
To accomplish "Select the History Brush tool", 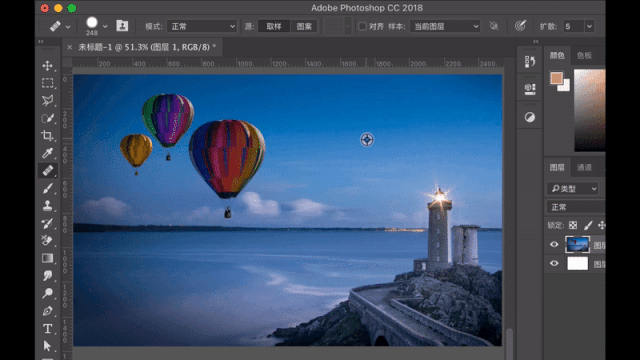I will click(47, 223).
